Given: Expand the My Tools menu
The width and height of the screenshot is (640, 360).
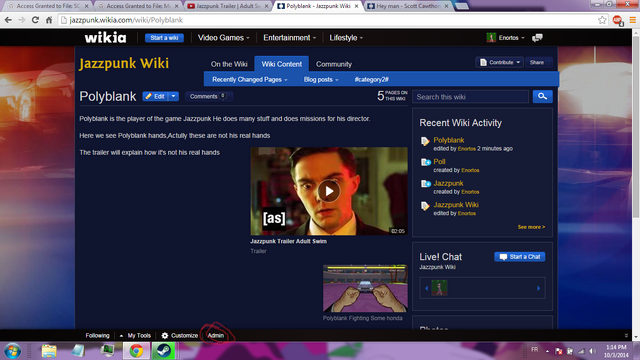Looking at the screenshot, I should (x=136, y=336).
